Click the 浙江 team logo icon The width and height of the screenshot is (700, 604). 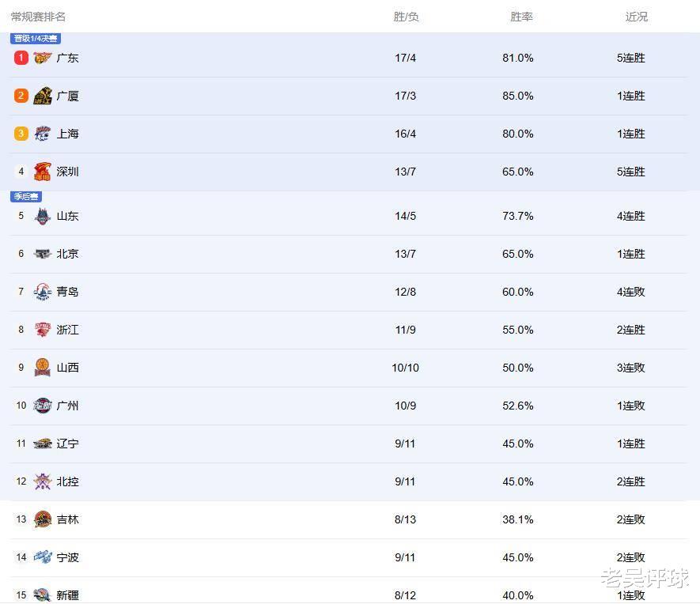[x=43, y=330]
